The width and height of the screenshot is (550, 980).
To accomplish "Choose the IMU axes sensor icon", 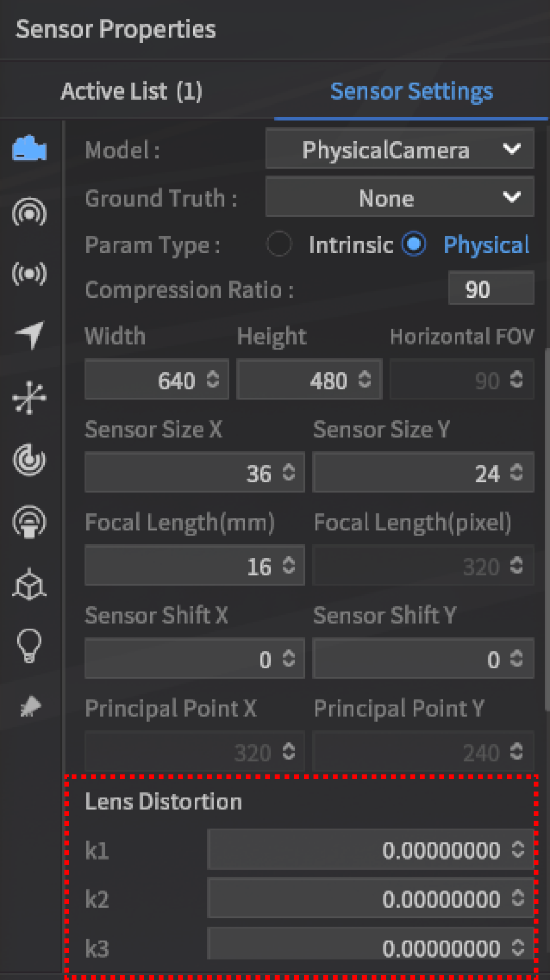I will [x=29, y=397].
